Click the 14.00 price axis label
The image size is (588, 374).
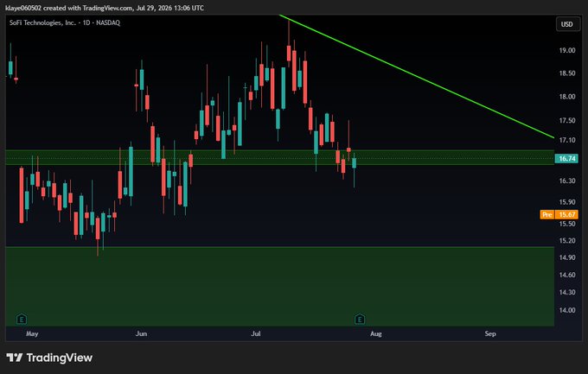click(567, 310)
